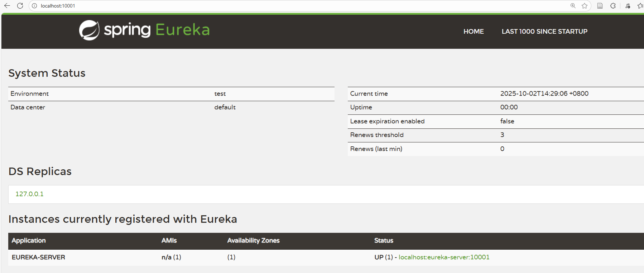Click the DS Replicas heading
Viewport: 644px width, 273px height.
pos(40,171)
